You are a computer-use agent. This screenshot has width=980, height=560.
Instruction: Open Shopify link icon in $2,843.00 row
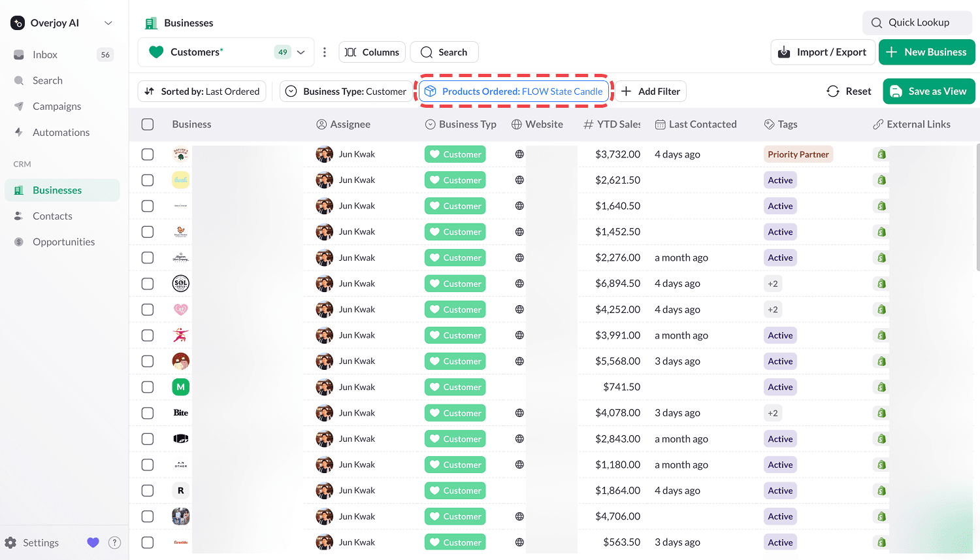coord(881,439)
